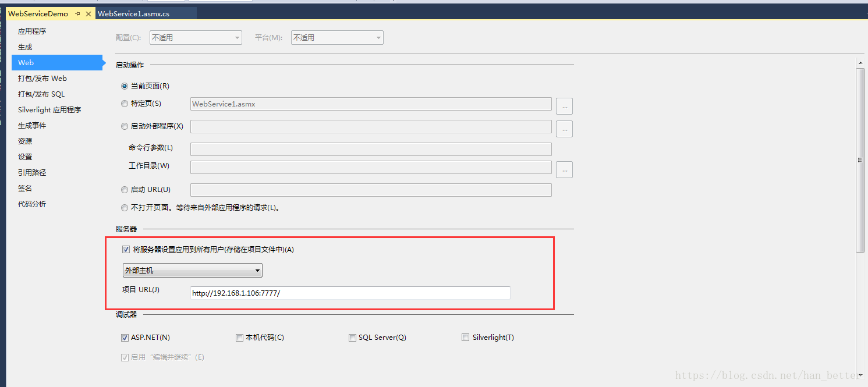
Task: Select the 启动 URL radio option
Action: tap(125, 190)
